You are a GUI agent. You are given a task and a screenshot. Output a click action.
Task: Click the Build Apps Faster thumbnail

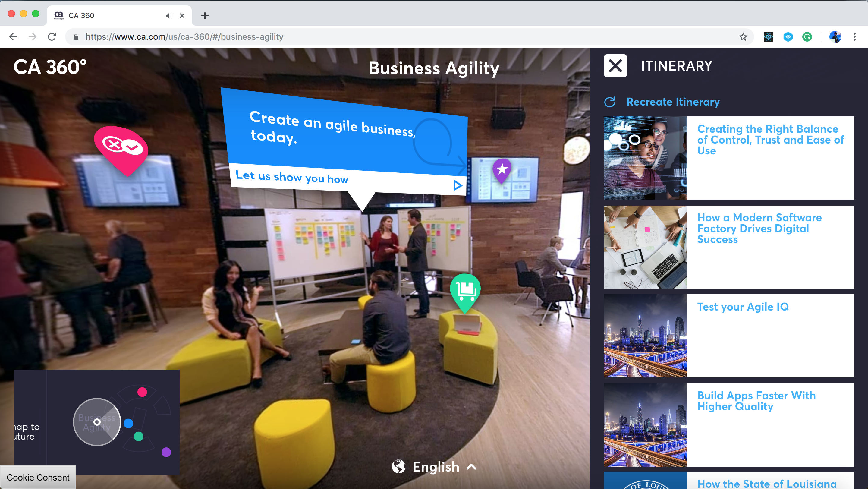(645, 425)
